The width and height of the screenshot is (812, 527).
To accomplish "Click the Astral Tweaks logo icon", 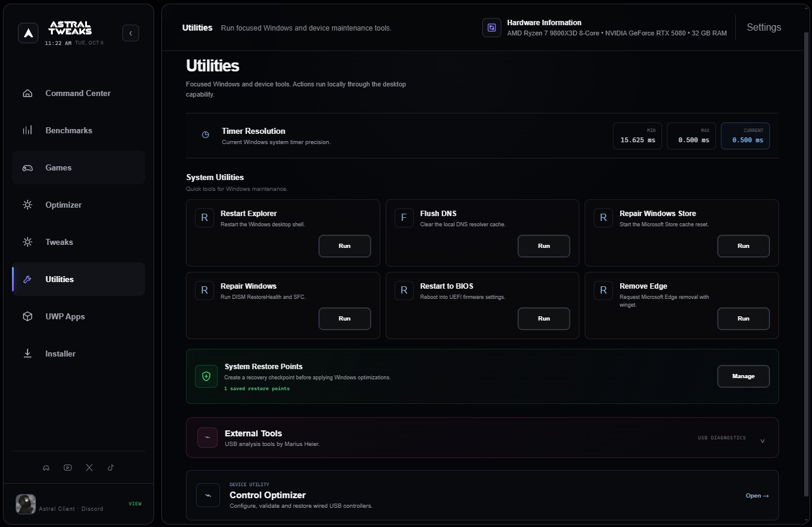I will click(28, 33).
